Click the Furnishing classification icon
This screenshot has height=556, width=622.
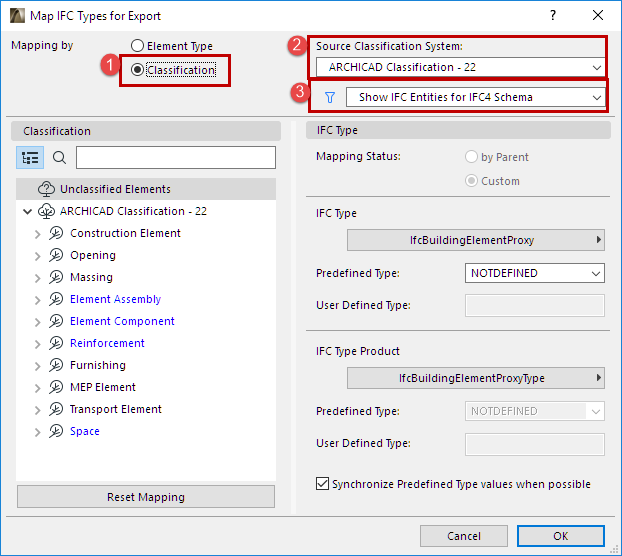point(56,365)
